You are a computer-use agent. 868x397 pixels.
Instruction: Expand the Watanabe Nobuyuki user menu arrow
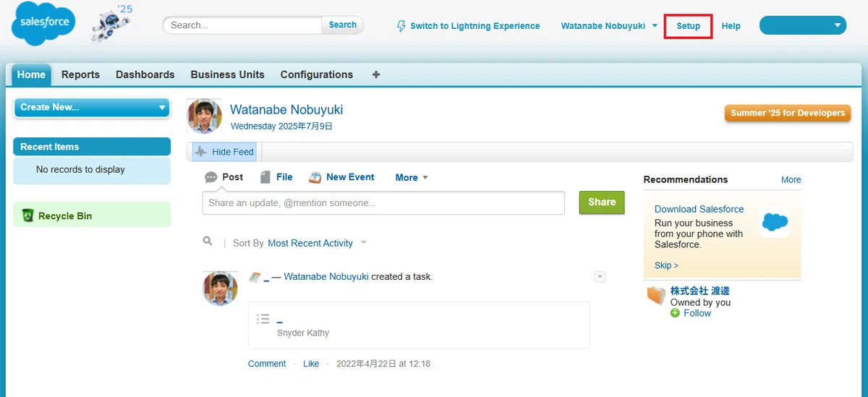point(655,25)
